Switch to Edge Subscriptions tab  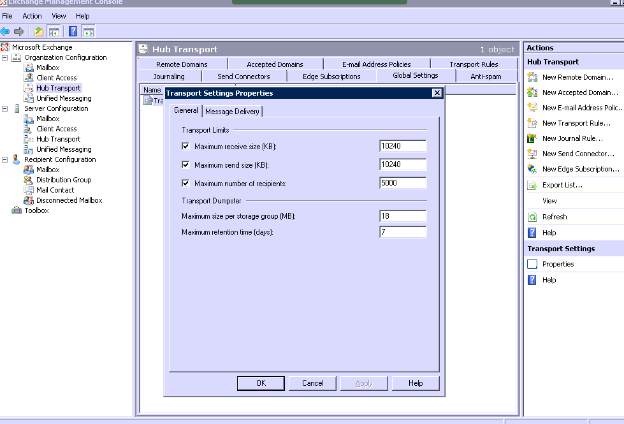point(331,76)
